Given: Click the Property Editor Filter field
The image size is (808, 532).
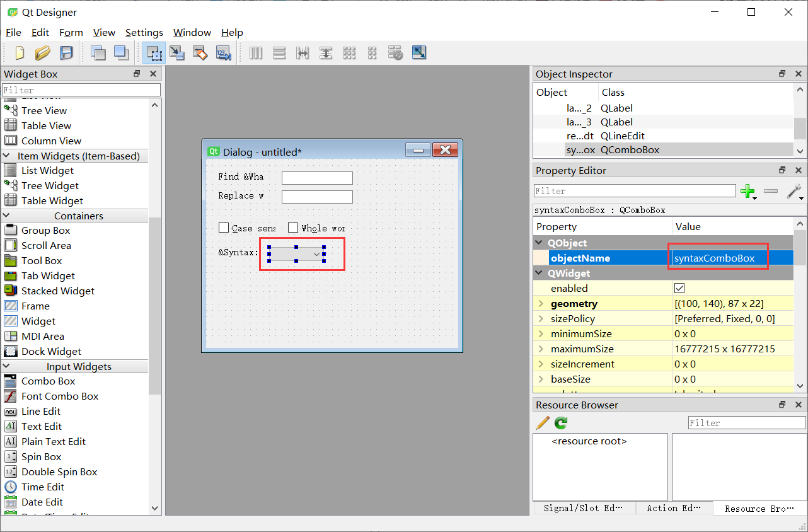Looking at the screenshot, I should point(635,191).
